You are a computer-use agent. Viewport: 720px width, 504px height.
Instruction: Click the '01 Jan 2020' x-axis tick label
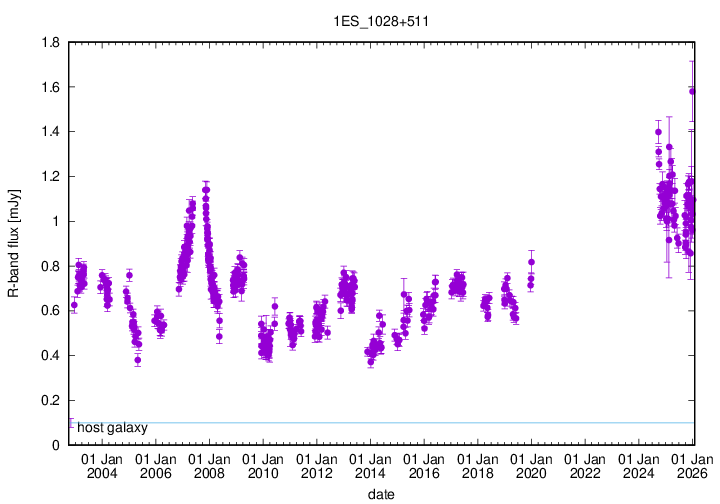point(532,466)
